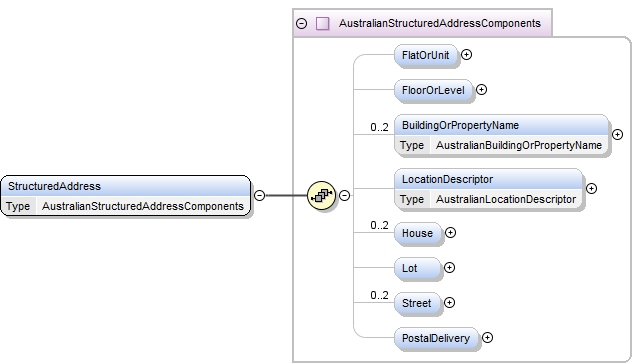The width and height of the screenshot is (633, 364).
Task: Expand the PostalDelivery element
Action: pyautogui.click(x=487, y=337)
